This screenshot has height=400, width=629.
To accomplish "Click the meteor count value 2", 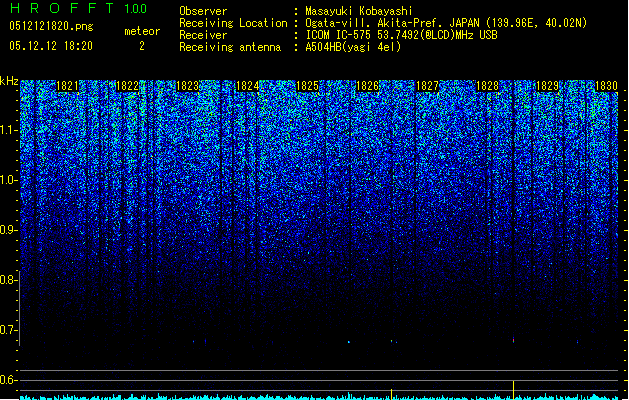I will (142, 46).
